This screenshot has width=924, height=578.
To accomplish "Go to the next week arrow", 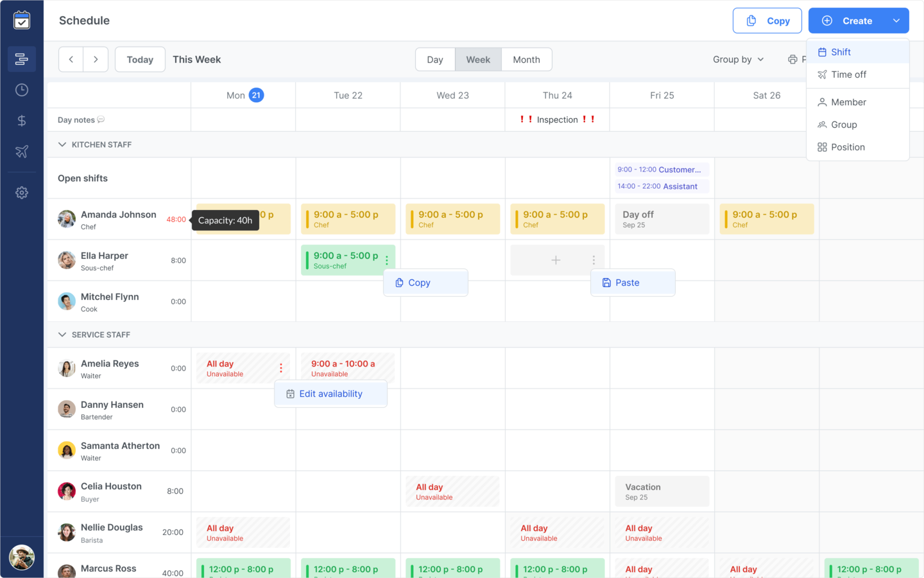I will tap(96, 60).
